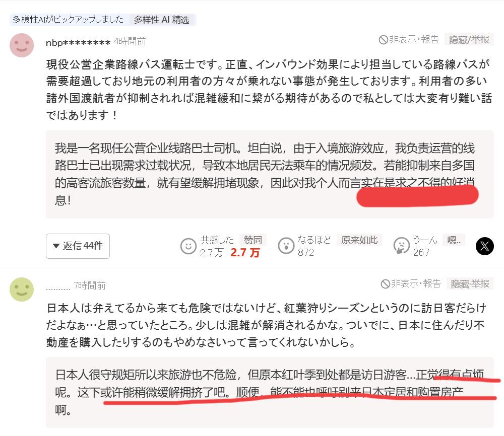Click the うーん thinking face reaction icon
The image size is (504, 436).
401,246
